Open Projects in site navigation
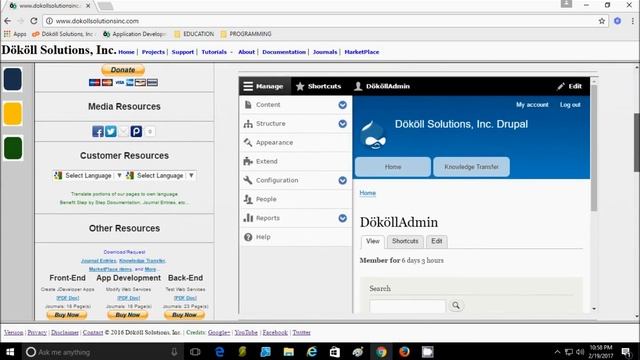 click(153, 52)
